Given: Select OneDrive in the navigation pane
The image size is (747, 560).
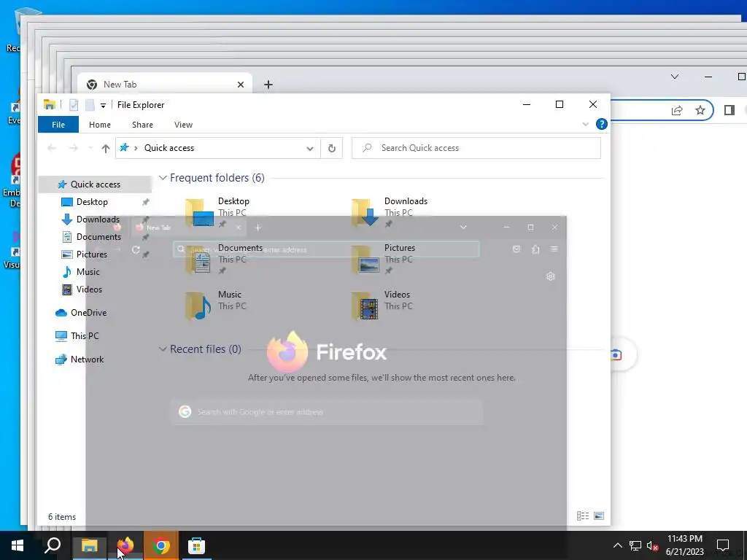Looking at the screenshot, I should [88, 313].
